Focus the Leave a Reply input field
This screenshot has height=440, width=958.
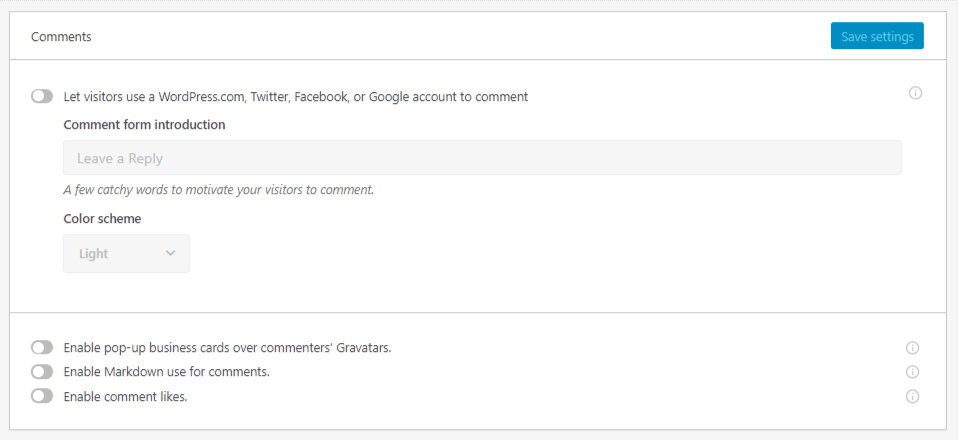point(482,158)
